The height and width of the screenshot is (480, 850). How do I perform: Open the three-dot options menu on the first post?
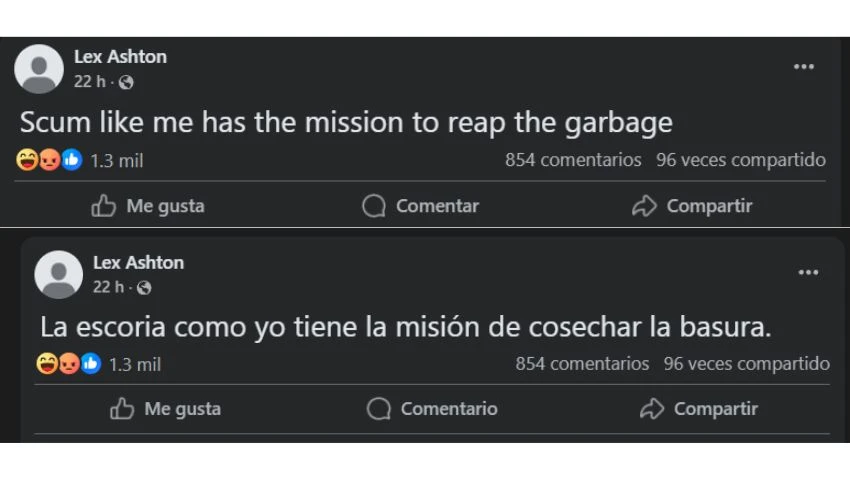803,67
